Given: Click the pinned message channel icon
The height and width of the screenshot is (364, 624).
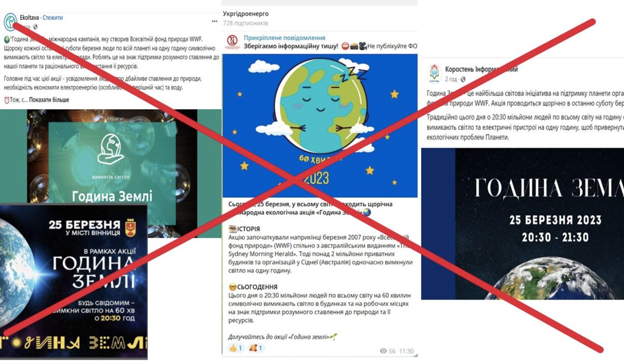Looking at the screenshot, I should pos(232,42).
